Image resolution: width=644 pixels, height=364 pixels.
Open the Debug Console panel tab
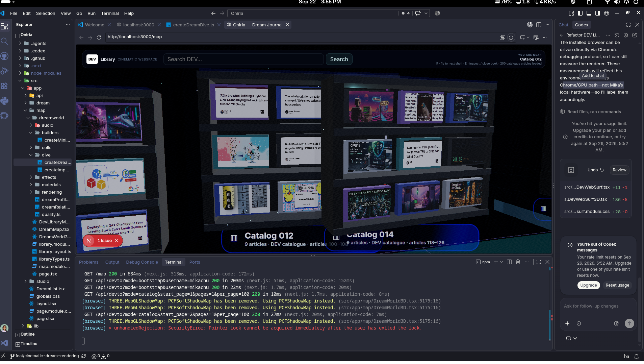pyautogui.click(x=142, y=262)
